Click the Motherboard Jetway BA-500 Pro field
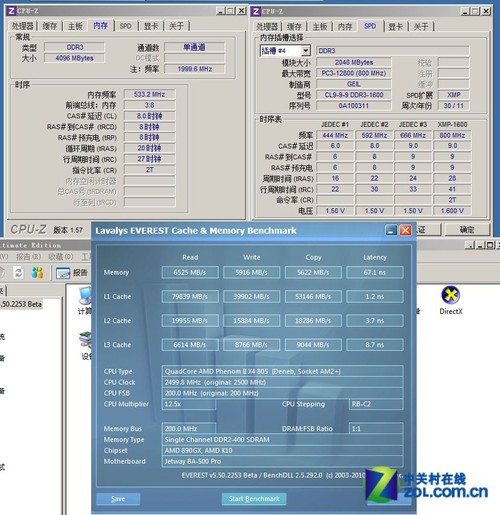The height and width of the screenshot is (515, 500). (282, 461)
